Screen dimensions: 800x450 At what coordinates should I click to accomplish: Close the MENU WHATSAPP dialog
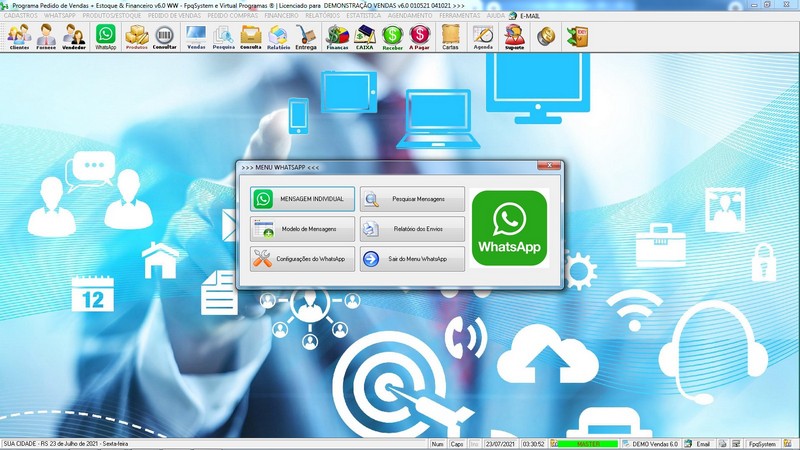click(549, 165)
